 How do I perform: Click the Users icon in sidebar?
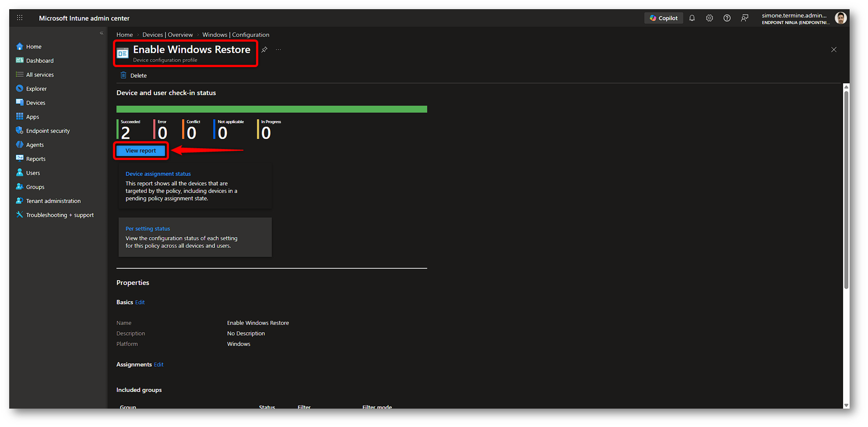[x=20, y=173]
